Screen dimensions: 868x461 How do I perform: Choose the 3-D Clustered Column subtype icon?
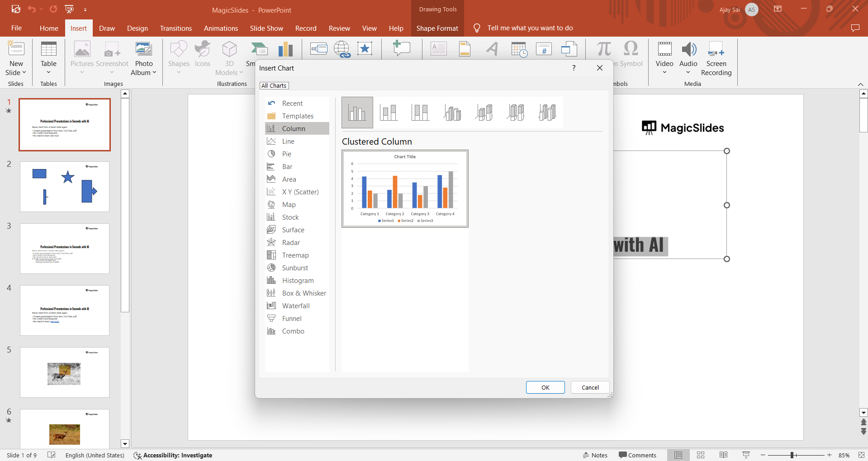(x=452, y=113)
